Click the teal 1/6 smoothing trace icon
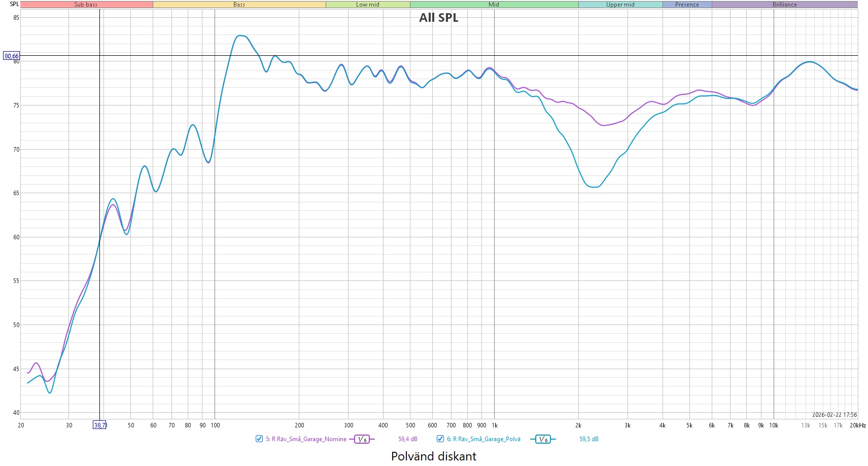Image resolution: width=868 pixels, height=466 pixels. click(x=543, y=440)
